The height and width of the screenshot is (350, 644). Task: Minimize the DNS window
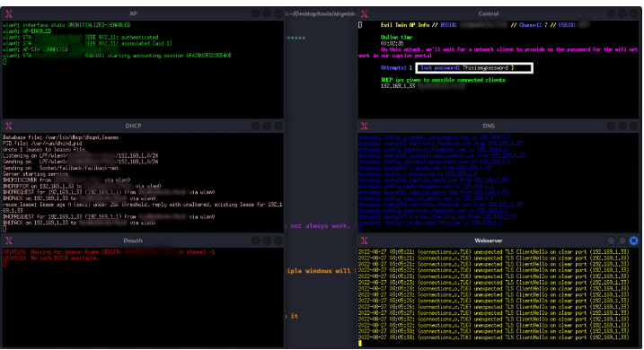(x=611, y=126)
